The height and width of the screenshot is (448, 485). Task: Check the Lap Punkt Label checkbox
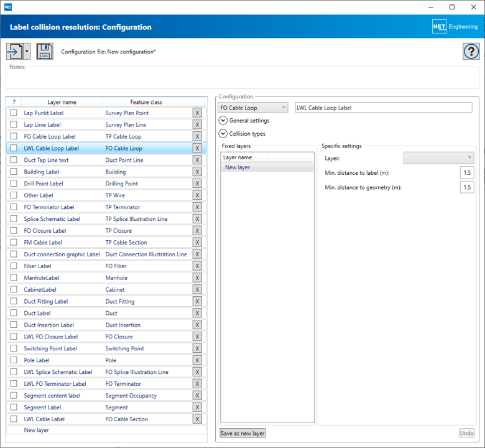[14, 113]
